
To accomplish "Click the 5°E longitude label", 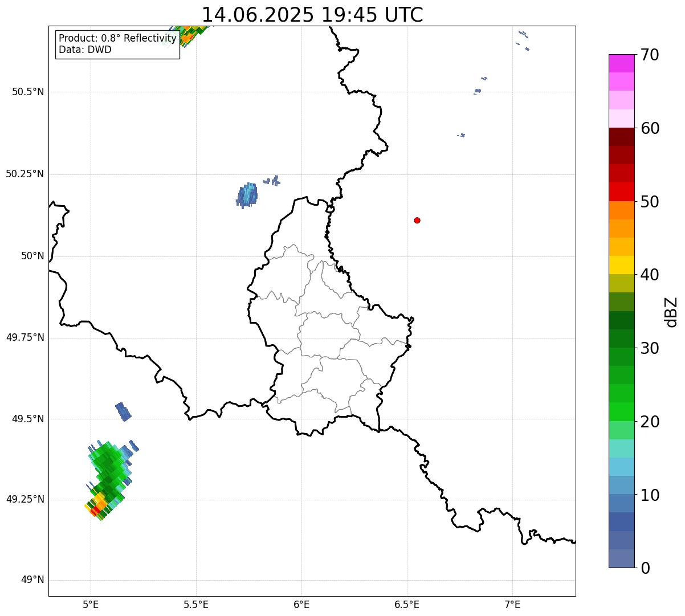I will pyautogui.click(x=91, y=604).
